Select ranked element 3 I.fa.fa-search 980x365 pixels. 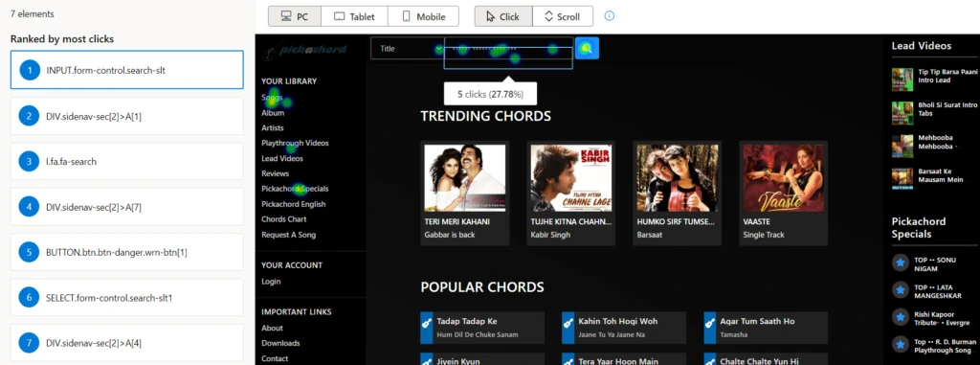tap(127, 162)
